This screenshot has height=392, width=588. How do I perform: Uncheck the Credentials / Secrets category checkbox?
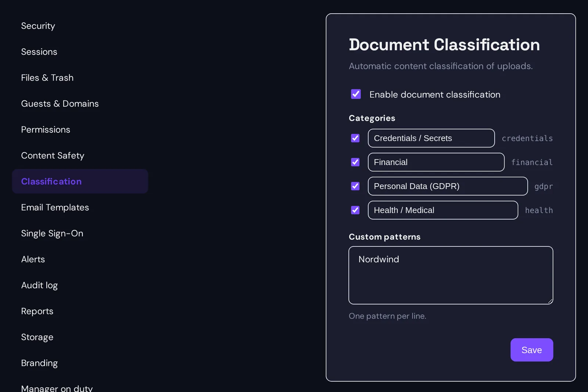[355, 138]
